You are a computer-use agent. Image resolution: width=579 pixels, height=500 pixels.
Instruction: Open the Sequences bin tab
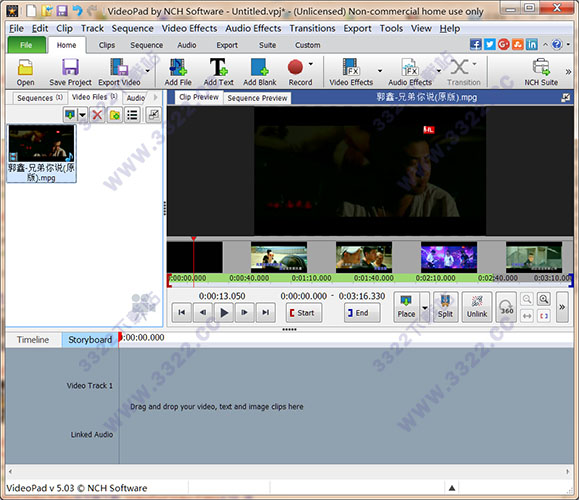pos(40,98)
